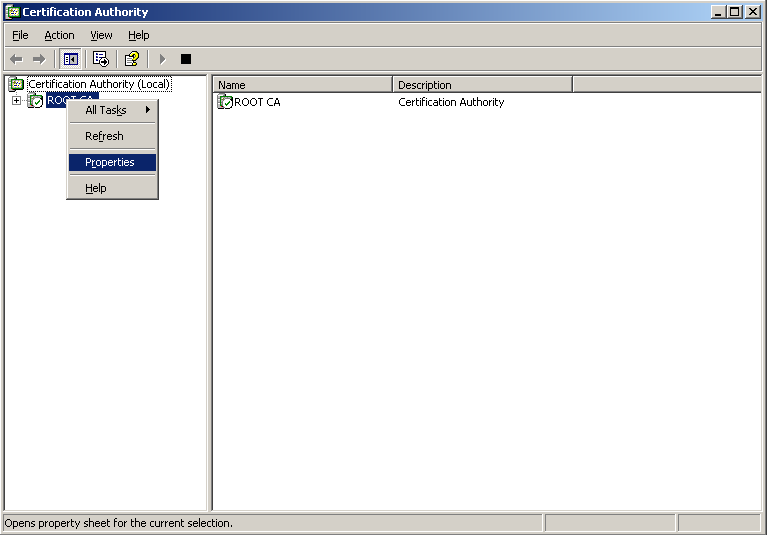
Task: Minimize the Certification Authority window
Action: tap(718, 12)
